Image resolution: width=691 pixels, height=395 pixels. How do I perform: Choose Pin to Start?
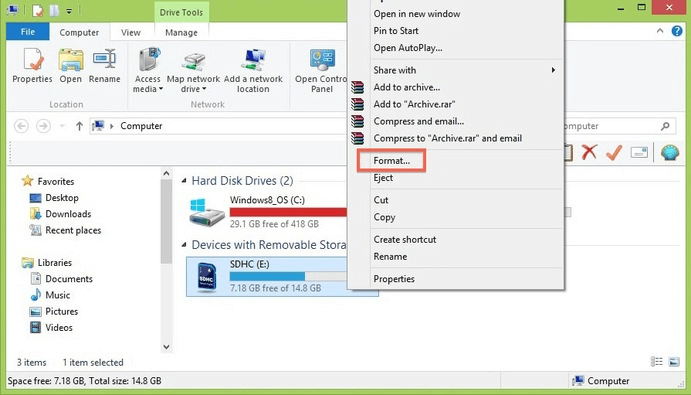pyautogui.click(x=396, y=31)
